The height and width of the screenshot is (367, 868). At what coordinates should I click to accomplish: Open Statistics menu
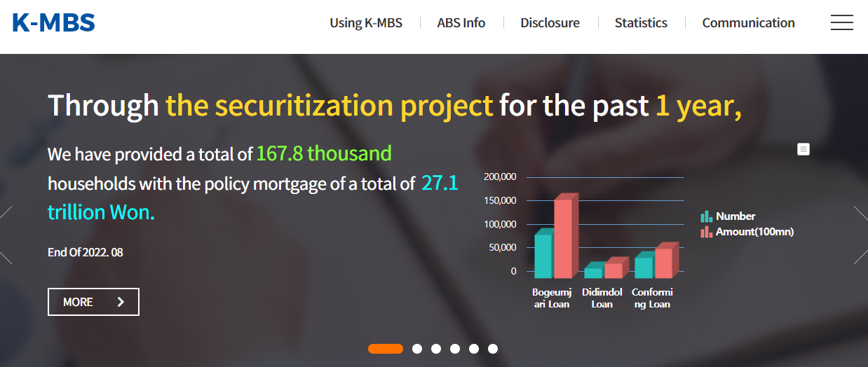point(641,23)
